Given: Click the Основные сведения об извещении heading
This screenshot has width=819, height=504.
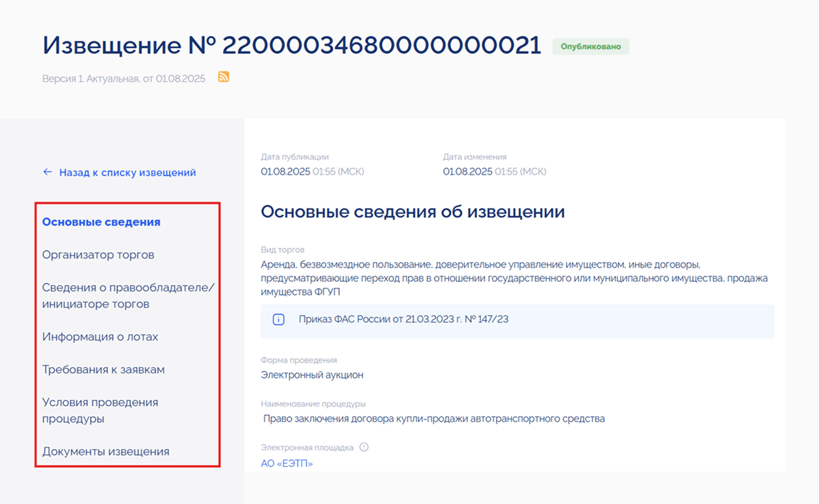Looking at the screenshot, I should click(x=412, y=212).
